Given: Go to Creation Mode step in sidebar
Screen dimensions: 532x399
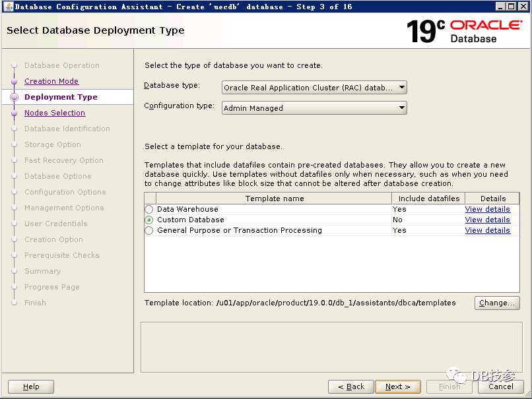Looking at the screenshot, I should (x=51, y=81).
